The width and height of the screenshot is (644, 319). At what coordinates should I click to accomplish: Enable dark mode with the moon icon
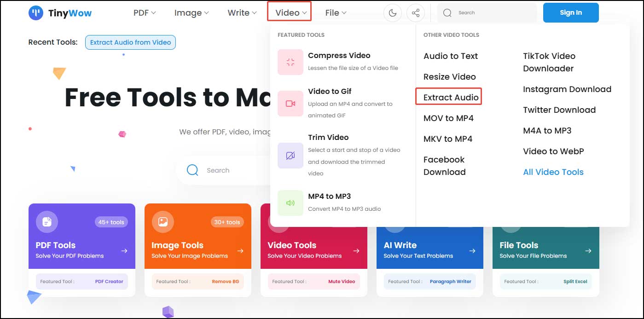pos(392,12)
